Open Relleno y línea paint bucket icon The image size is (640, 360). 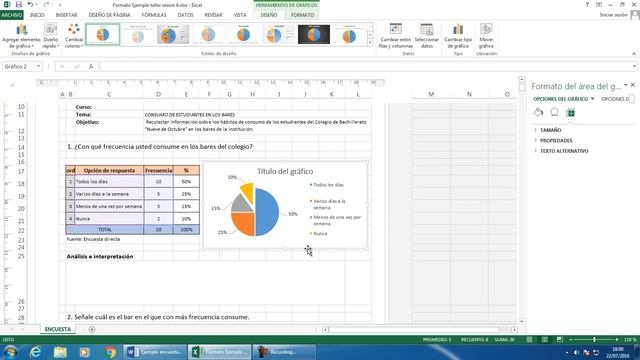[x=538, y=112]
